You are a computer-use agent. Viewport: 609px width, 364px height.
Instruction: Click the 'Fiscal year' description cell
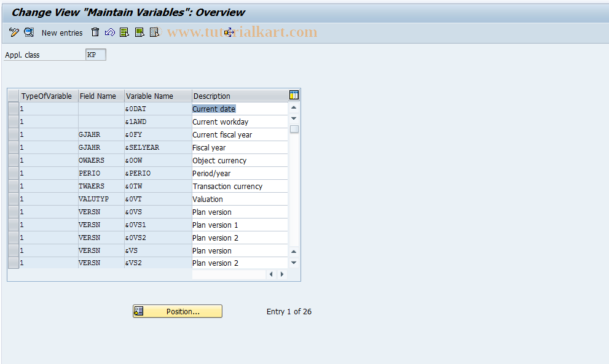(x=240, y=147)
